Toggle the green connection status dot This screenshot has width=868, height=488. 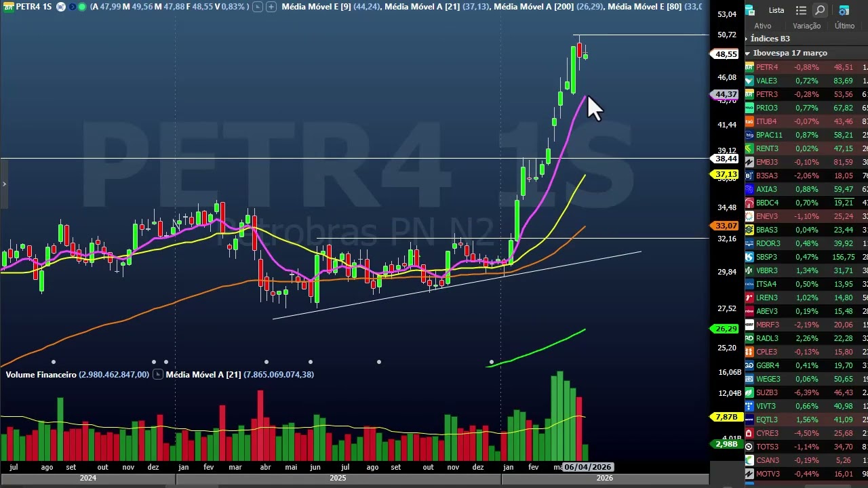(x=82, y=7)
